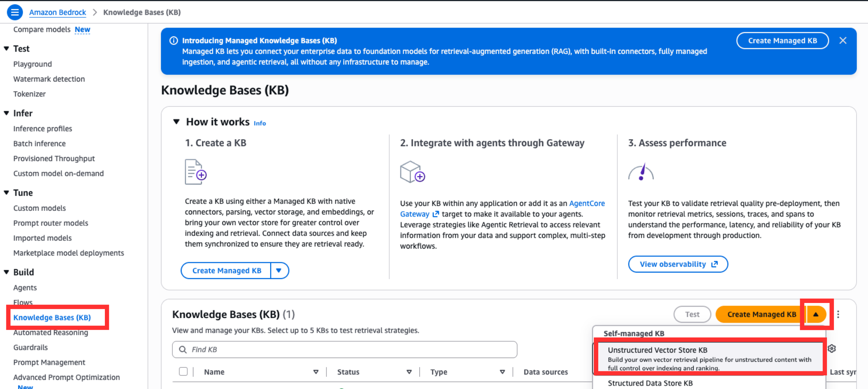Open Compare models in sidebar
Image resolution: width=868 pixels, height=389 pixels.
click(42, 29)
